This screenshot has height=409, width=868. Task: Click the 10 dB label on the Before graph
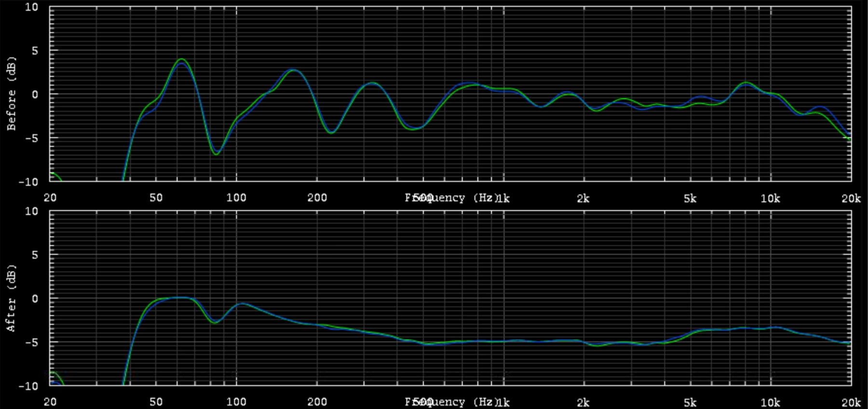32,7
